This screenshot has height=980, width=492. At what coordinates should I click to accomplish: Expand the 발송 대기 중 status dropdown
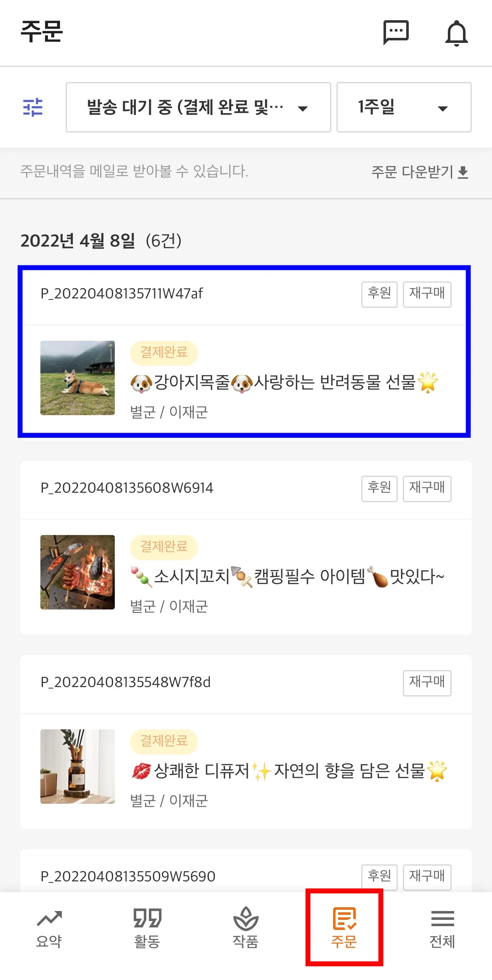pyautogui.click(x=198, y=107)
